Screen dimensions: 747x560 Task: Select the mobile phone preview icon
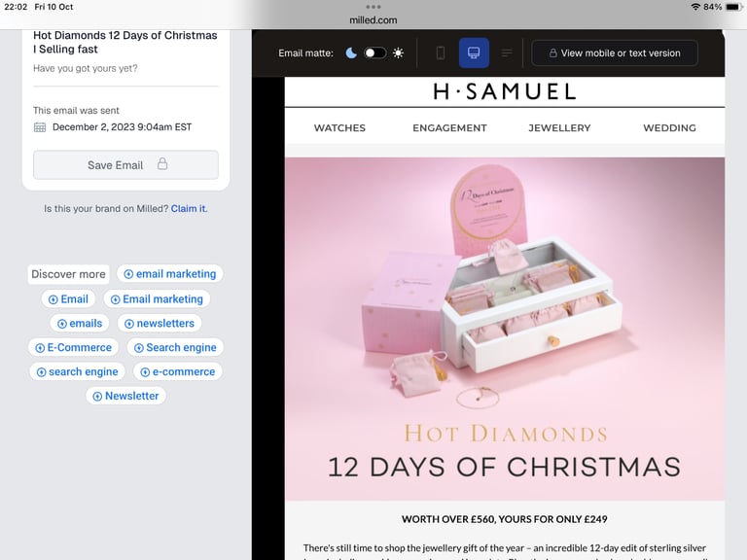point(441,52)
